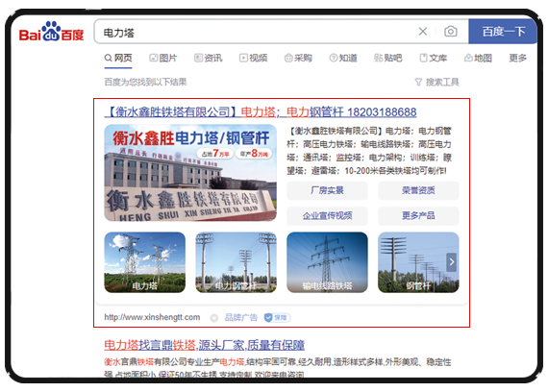
Task: Open the 资讯 tab
Action: click(209, 58)
